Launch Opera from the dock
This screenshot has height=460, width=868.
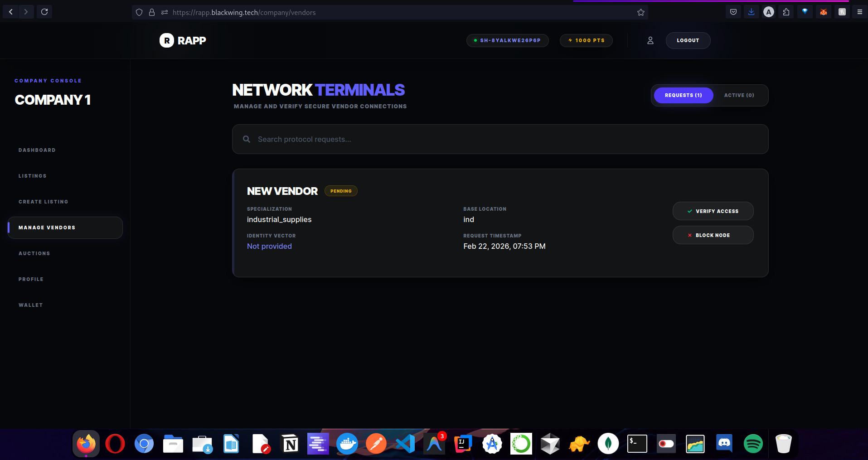click(115, 444)
